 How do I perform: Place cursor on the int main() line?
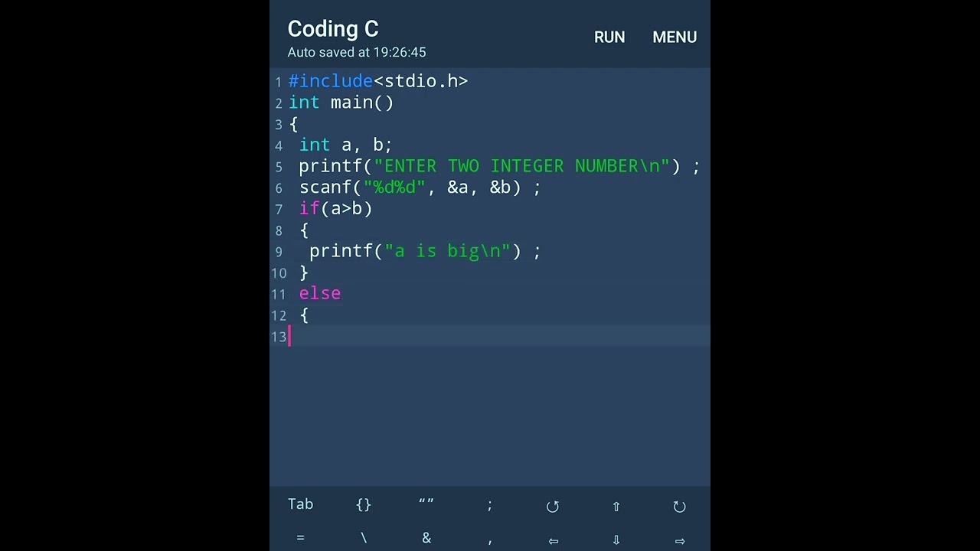[341, 103]
